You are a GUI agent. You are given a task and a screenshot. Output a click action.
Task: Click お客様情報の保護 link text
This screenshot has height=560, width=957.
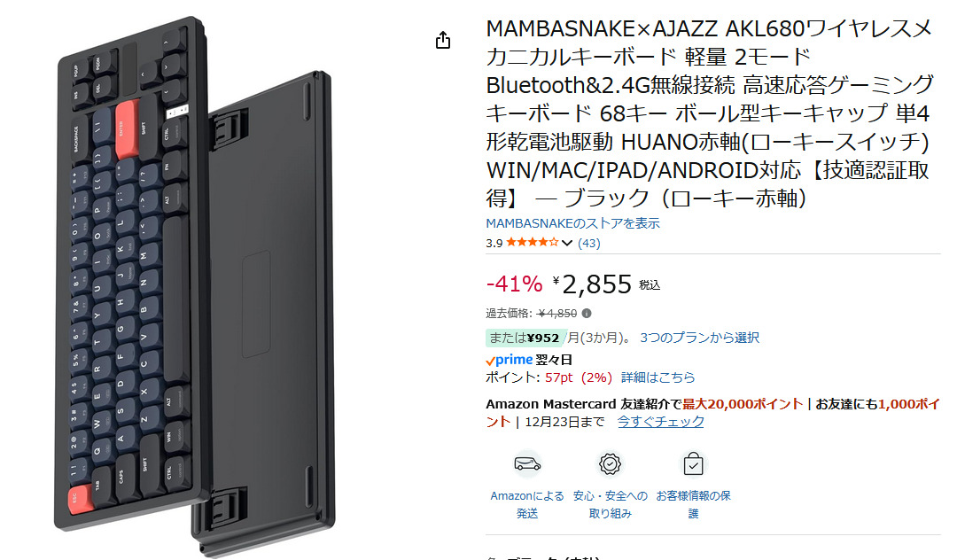point(693,504)
